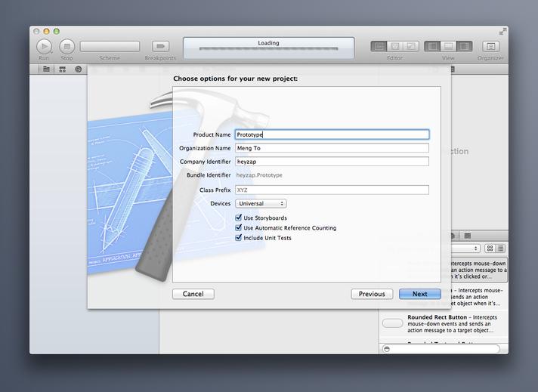538x392 pixels.
Task: Click the Loading status text
Action: tap(269, 43)
